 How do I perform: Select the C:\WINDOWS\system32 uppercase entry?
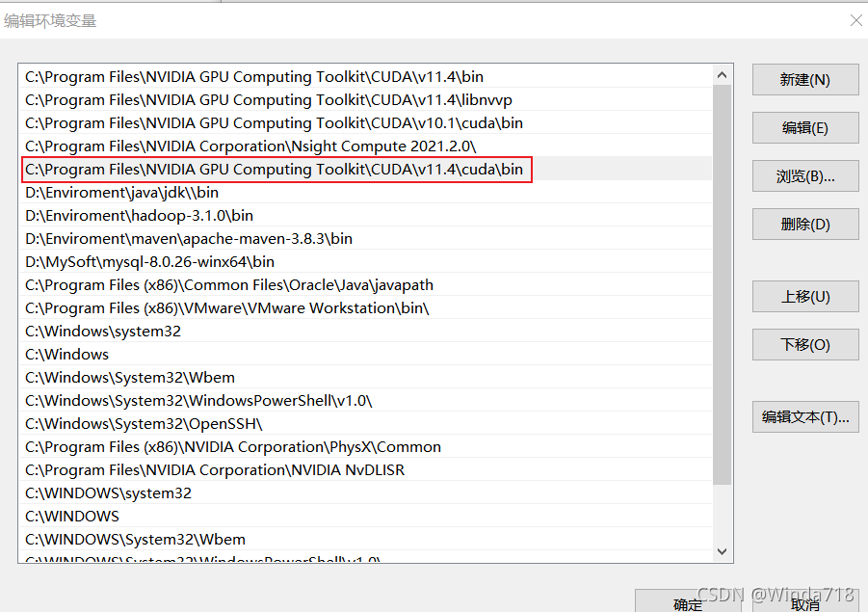pyautogui.click(x=365, y=492)
